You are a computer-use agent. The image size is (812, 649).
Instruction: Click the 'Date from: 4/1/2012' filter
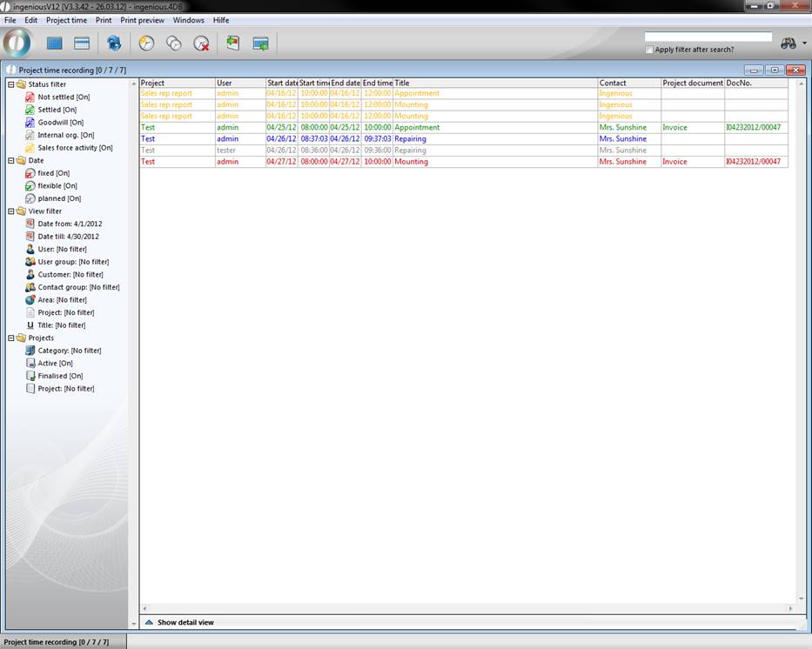pos(69,224)
